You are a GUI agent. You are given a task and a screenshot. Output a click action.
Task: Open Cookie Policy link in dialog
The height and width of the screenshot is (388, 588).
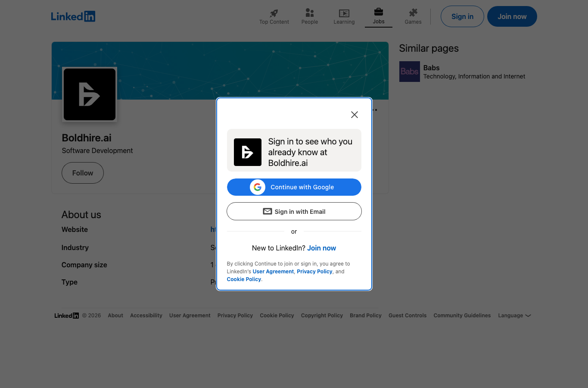tap(244, 279)
